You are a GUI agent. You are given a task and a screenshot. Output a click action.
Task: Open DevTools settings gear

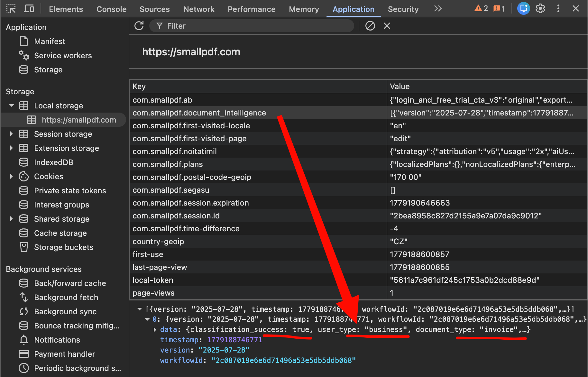click(540, 9)
